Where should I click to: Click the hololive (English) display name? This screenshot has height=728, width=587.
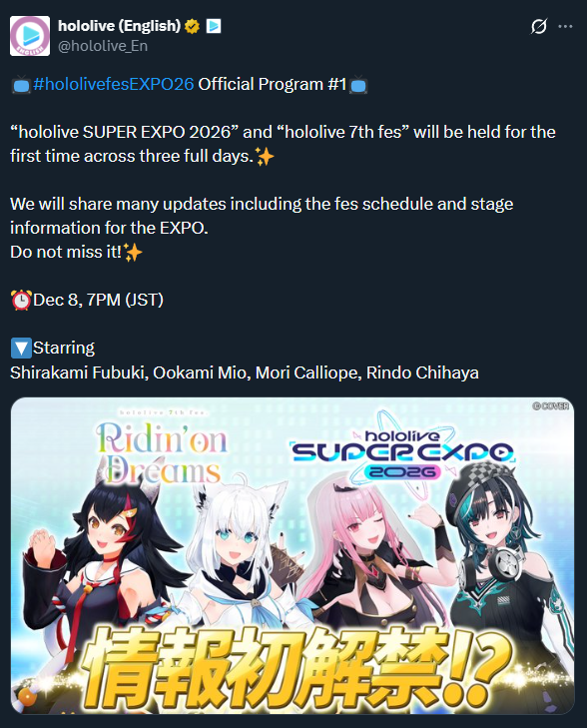click(x=119, y=26)
